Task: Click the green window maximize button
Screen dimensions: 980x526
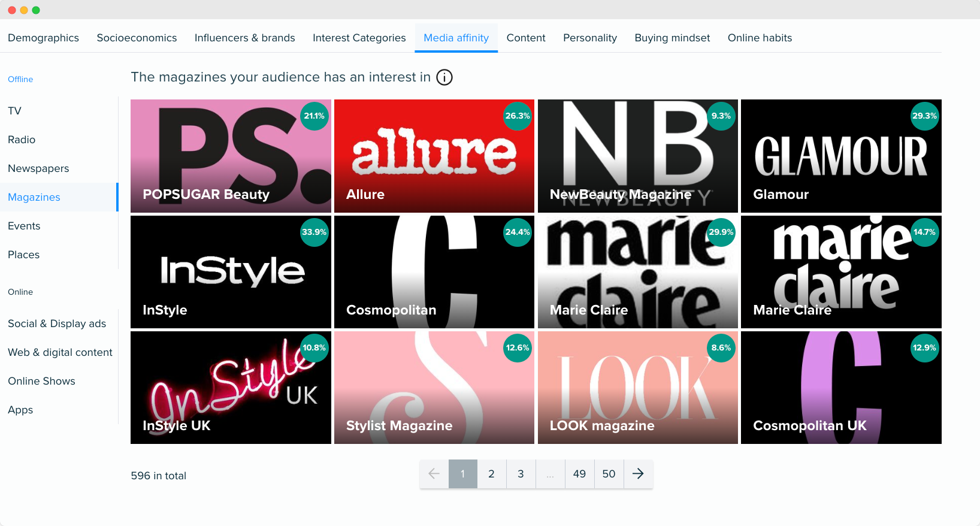Action: click(36, 10)
